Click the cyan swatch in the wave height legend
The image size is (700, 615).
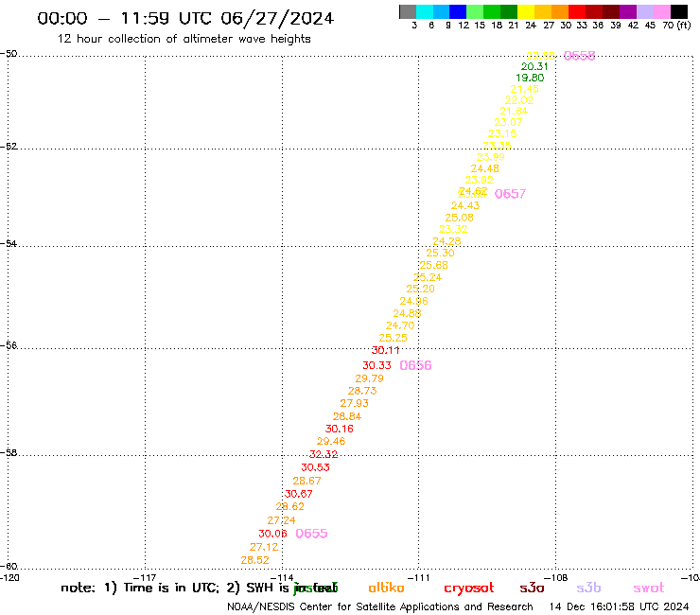[x=425, y=12]
